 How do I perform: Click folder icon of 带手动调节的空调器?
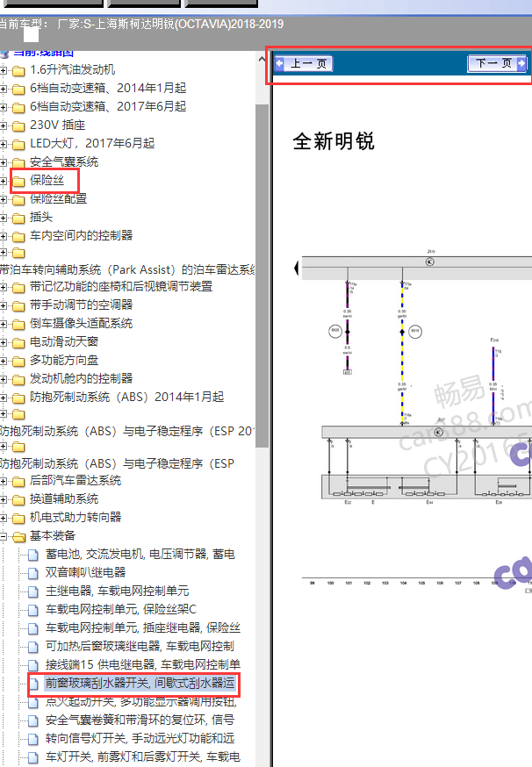point(18,305)
